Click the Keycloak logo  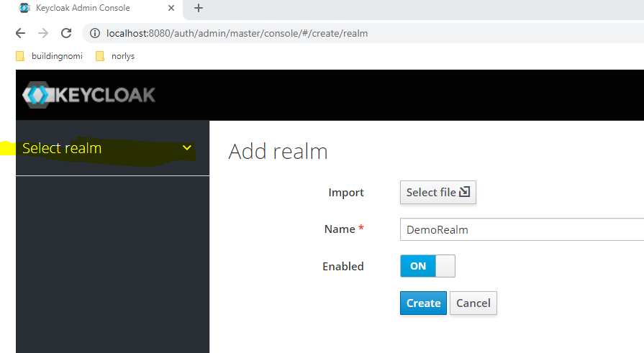tap(89, 95)
